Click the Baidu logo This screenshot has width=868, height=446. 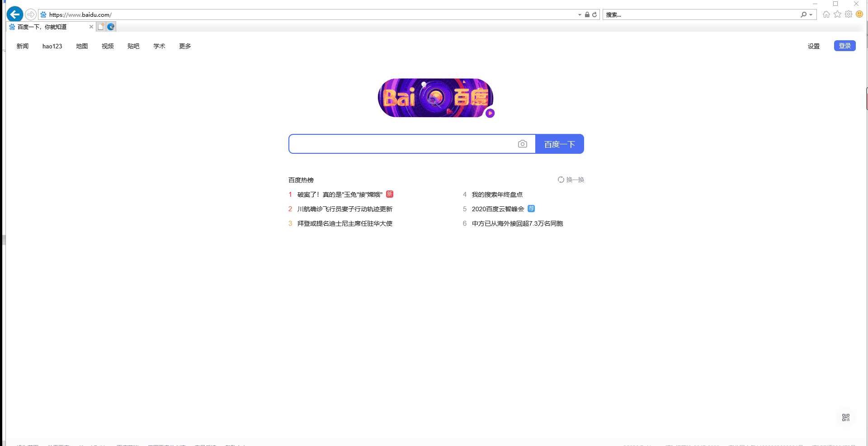coord(436,98)
